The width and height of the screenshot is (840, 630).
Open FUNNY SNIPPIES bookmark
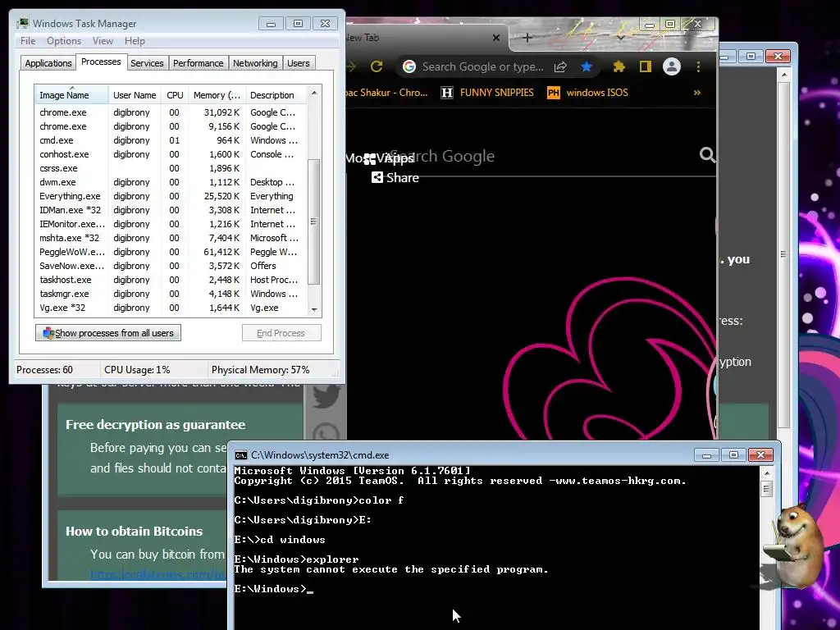(487, 93)
